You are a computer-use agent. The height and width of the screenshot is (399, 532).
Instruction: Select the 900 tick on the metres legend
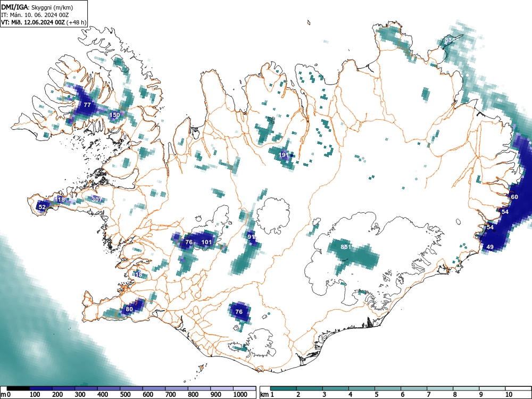click(x=216, y=395)
